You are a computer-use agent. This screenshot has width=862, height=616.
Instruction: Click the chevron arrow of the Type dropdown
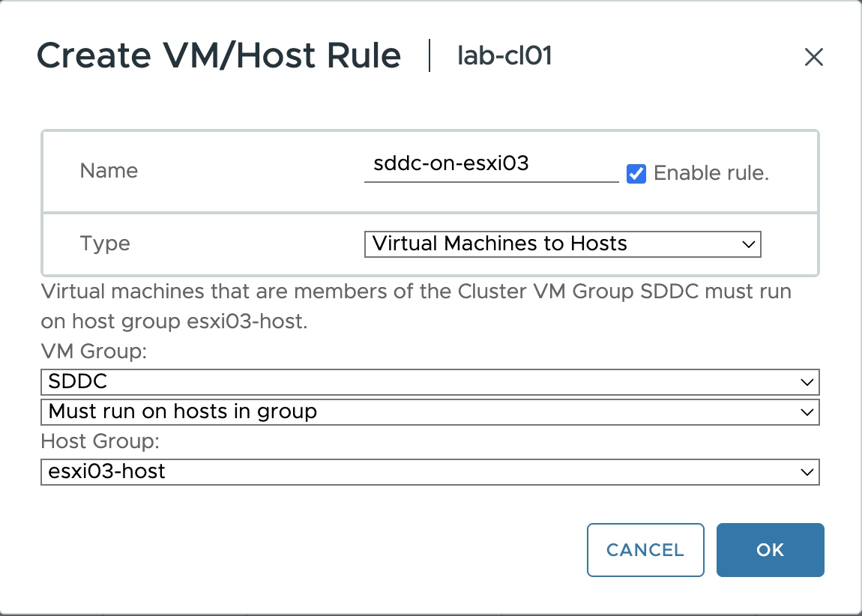tap(747, 244)
